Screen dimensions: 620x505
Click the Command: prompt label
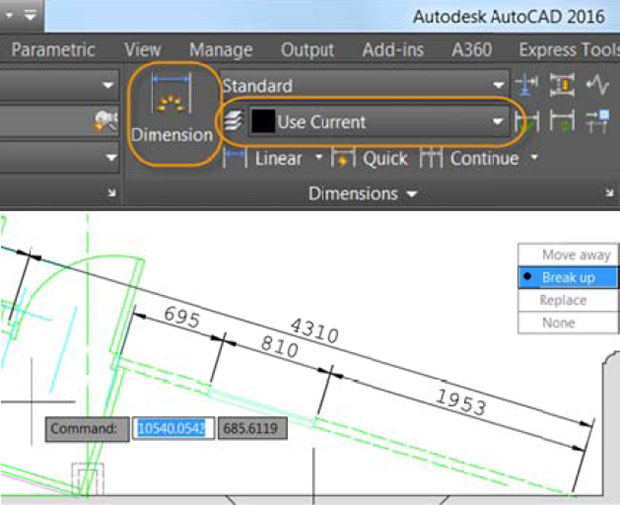point(87,429)
